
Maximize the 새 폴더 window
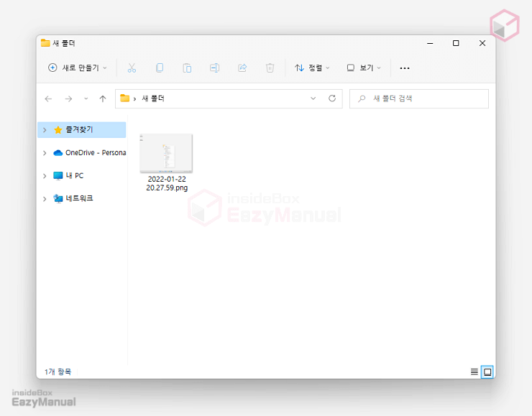point(456,43)
